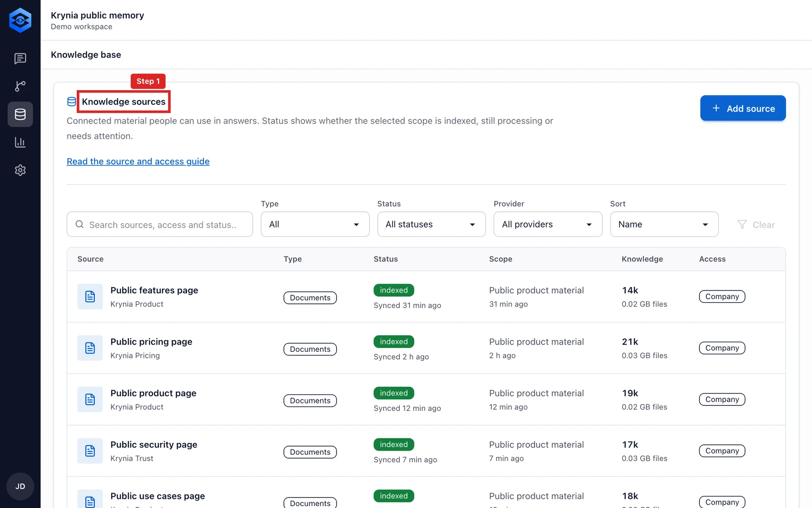Open the Public product page source
The width and height of the screenshot is (812, 508).
[153, 393]
